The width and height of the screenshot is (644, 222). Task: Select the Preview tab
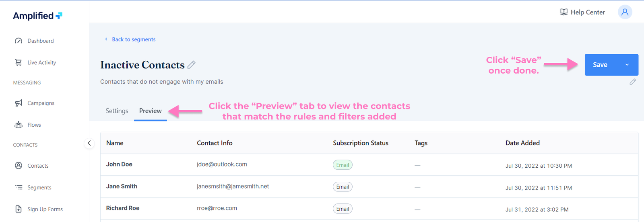click(150, 111)
